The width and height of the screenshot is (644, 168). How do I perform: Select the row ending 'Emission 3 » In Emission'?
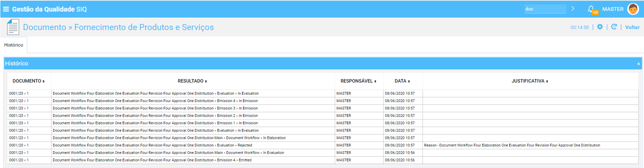pyautogui.click(x=323, y=108)
